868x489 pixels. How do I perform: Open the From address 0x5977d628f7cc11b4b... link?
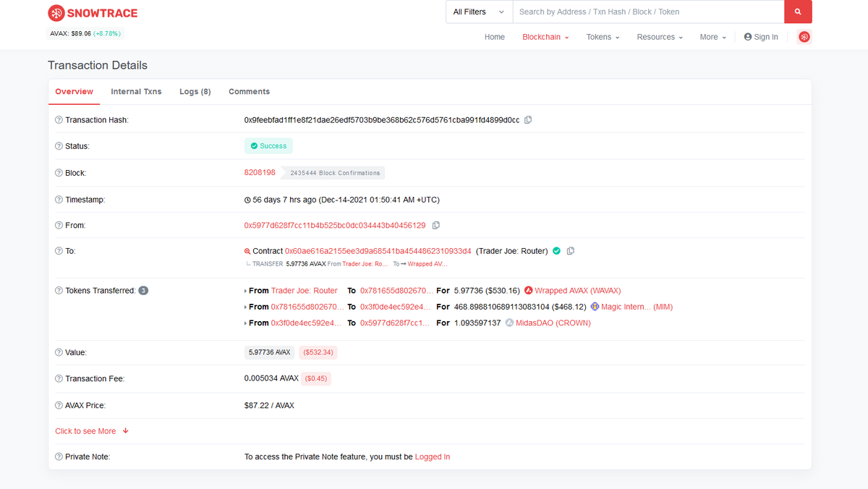tap(335, 226)
